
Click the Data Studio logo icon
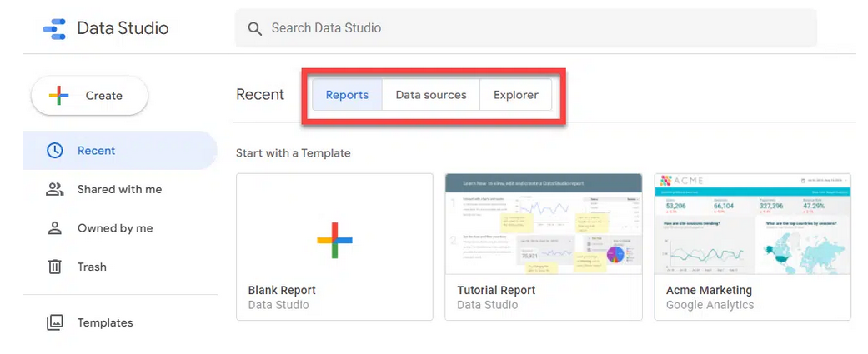click(x=54, y=29)
